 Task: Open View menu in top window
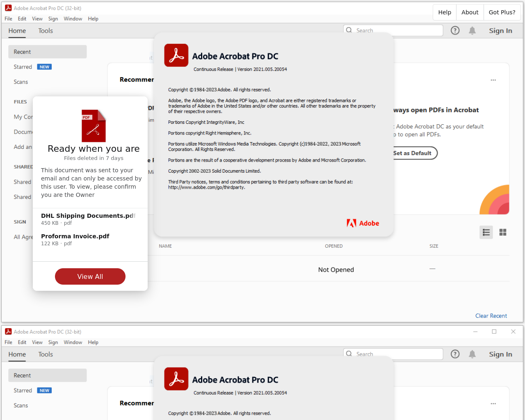click(x=37, y=19)
